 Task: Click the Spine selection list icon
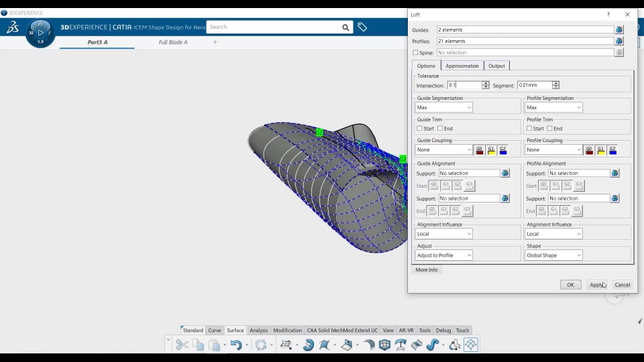pos(619,52)
